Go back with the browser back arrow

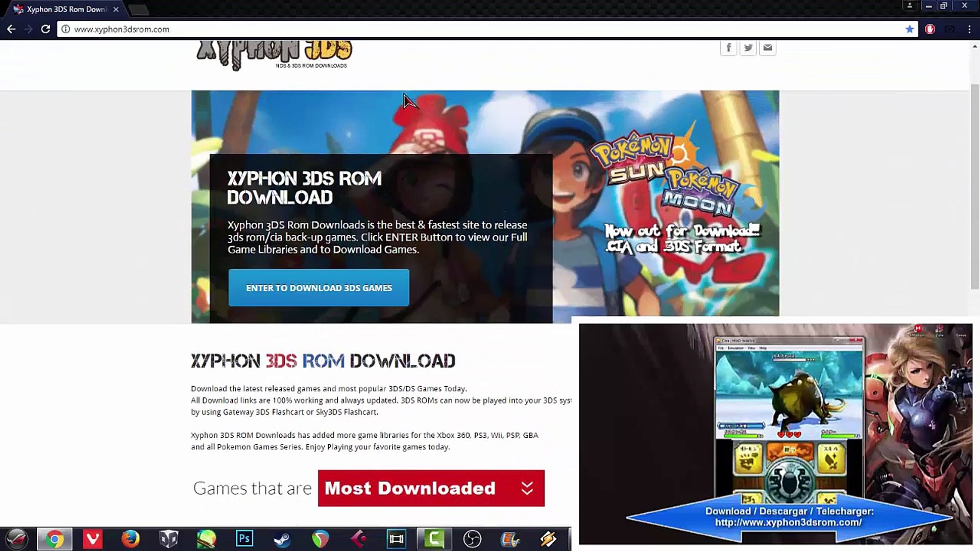[11, 29]
